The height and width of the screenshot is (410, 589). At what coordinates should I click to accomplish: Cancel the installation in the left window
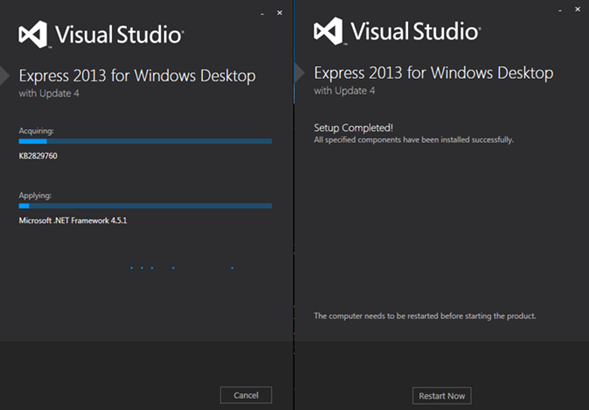click(x=246, y=395)
